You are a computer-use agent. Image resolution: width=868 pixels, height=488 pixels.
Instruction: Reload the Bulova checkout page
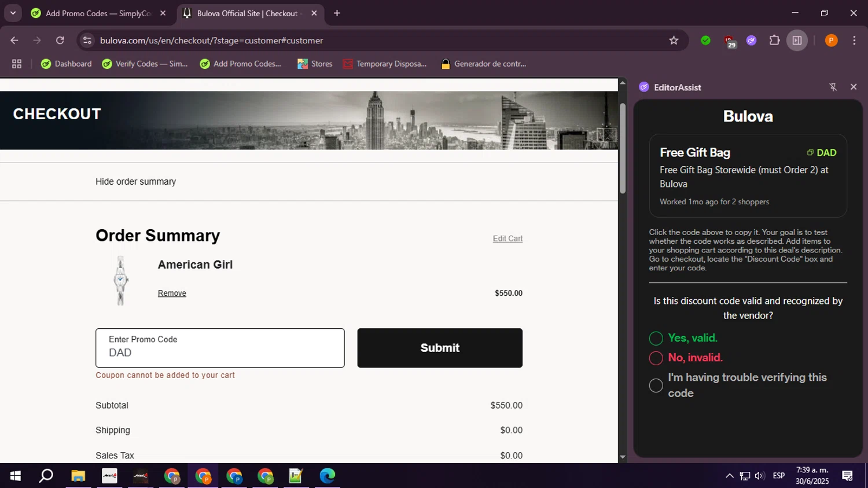(60, 41)
